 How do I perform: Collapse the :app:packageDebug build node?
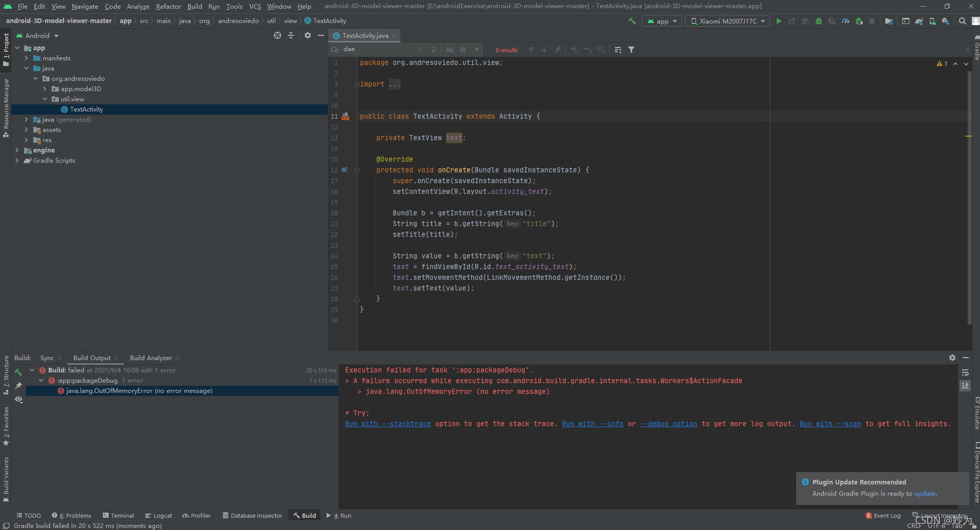coord(41,380)
